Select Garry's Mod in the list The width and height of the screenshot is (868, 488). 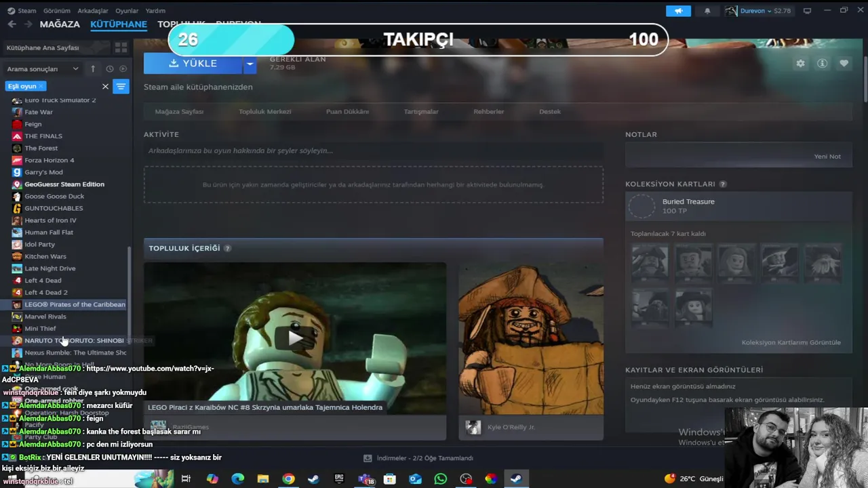[x=43, y=172]
